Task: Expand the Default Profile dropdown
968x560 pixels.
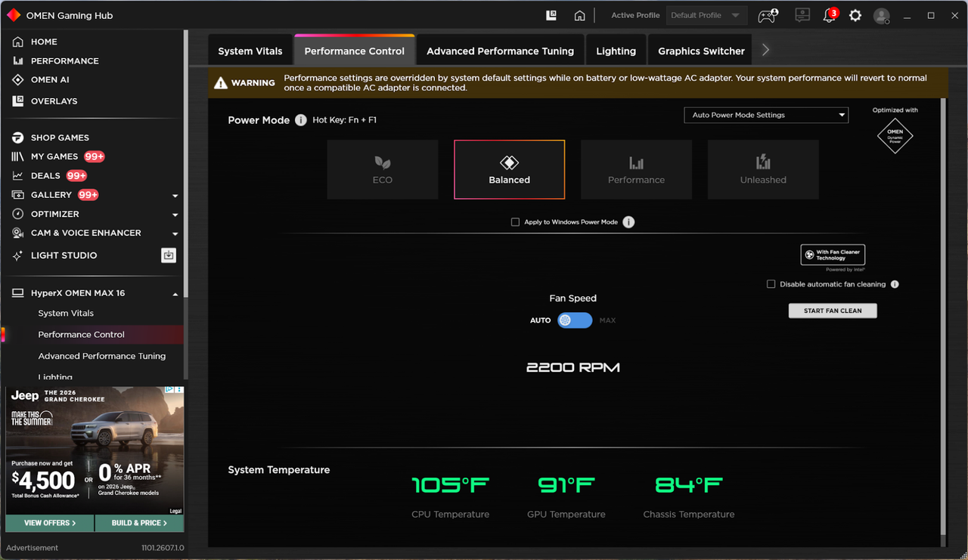Action: click(706, 15)
